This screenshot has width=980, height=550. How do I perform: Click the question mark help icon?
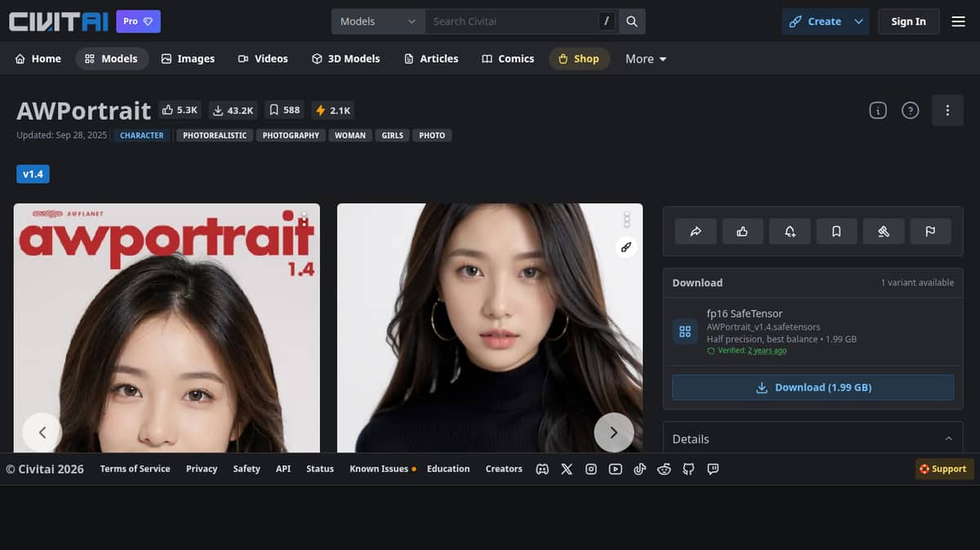point(911,110)
